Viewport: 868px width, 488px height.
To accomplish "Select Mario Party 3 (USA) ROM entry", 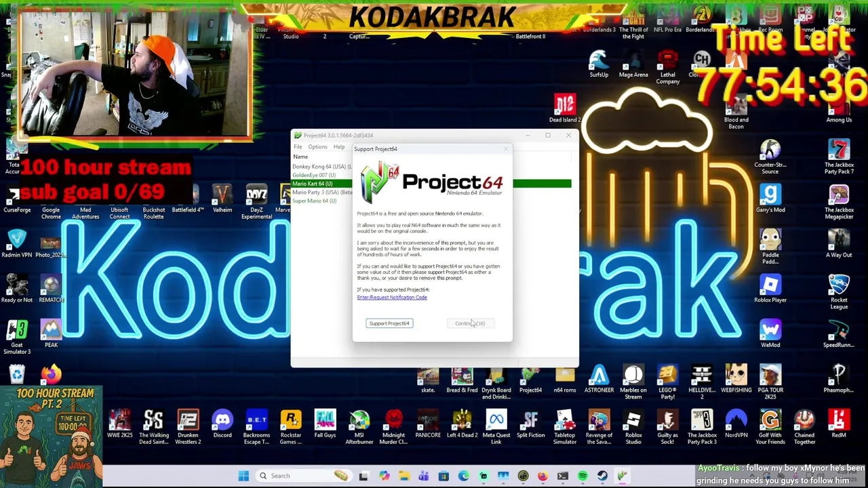I will pos(322,192).
